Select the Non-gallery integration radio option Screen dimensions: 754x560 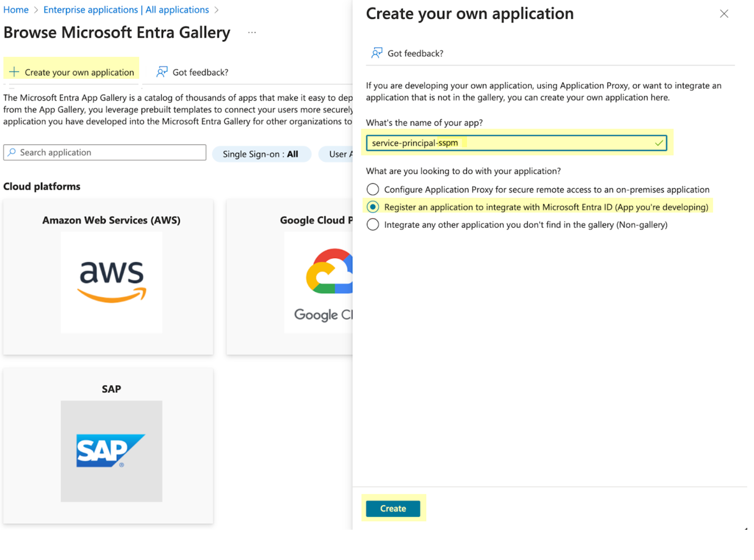click(373, 225)
